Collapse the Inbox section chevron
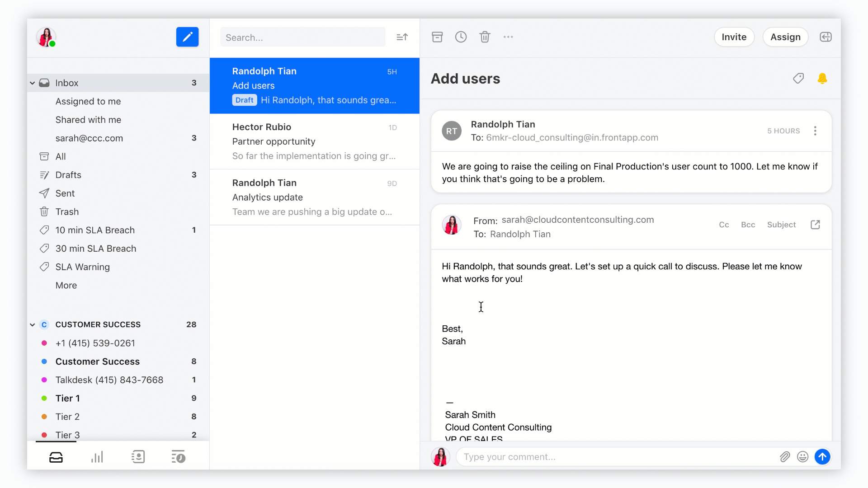This screenshot has width=868, height=488. (x=33, y=83)
